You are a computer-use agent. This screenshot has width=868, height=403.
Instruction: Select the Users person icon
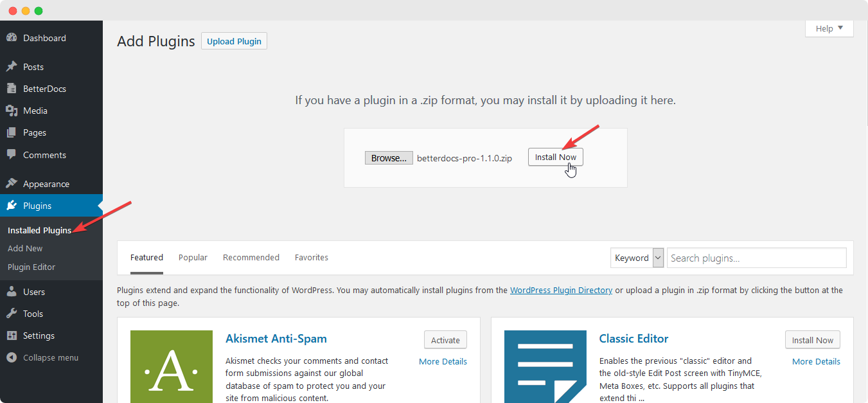pos(12,292)
